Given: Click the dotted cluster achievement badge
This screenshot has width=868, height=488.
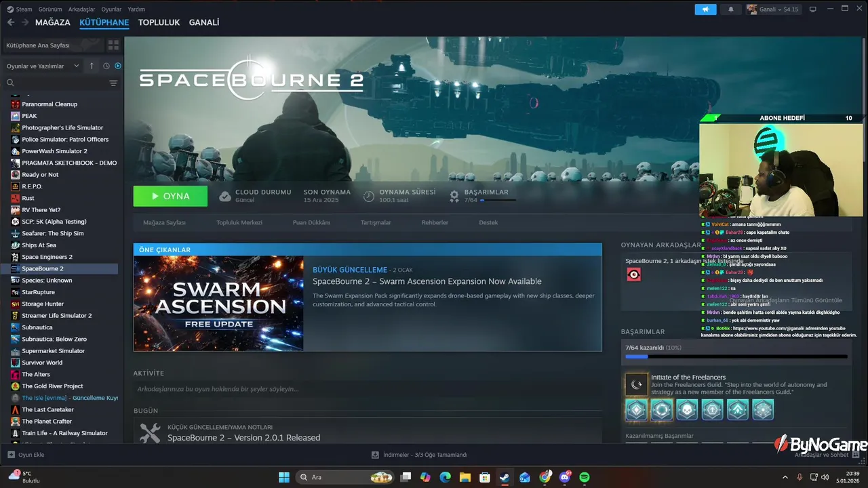Looking at the screenshot, I should 763,409.
